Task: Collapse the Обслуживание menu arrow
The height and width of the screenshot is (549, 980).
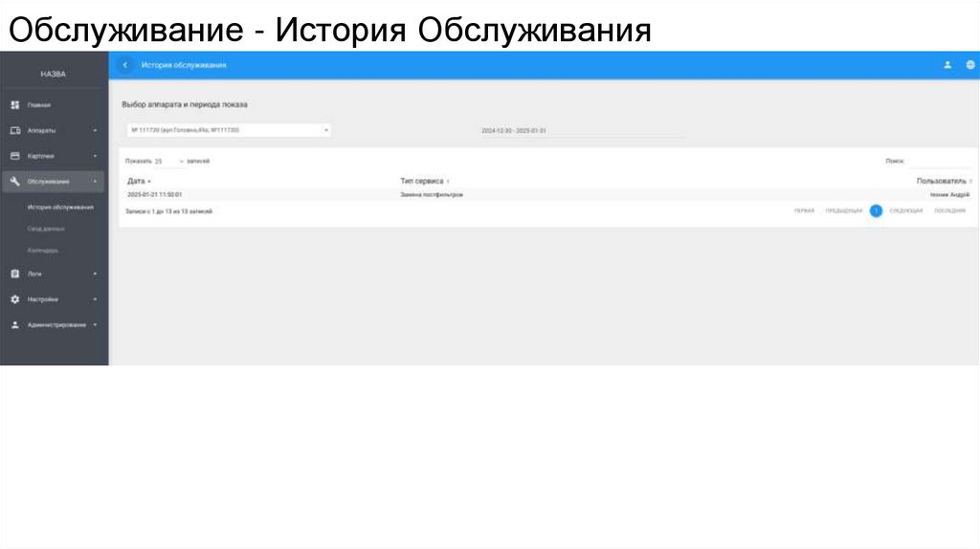Action: tap(95, 182)
